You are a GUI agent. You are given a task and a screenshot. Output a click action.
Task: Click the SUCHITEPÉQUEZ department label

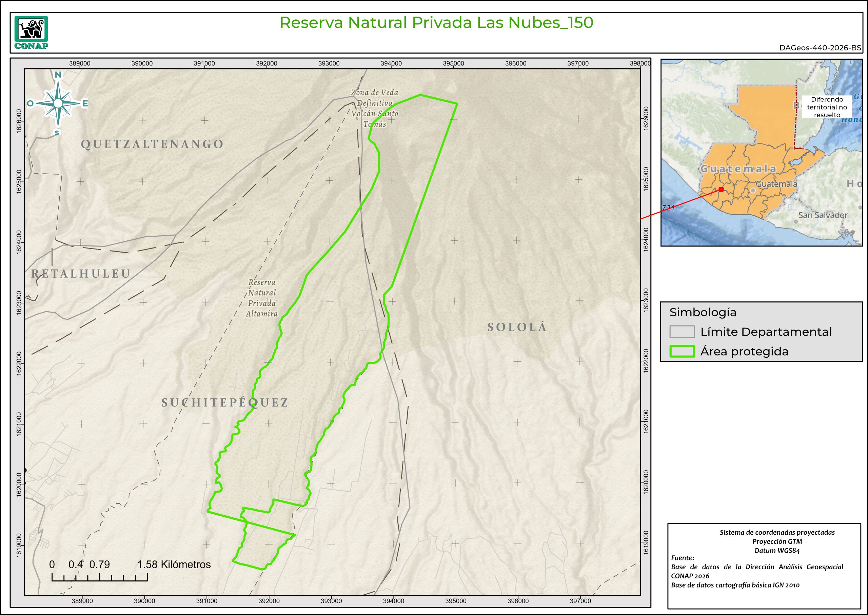[225, 402]
